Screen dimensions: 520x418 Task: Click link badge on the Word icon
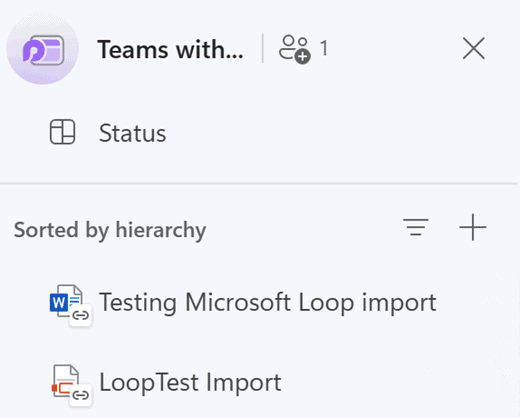pyautogui.click(x=81, y=315)
